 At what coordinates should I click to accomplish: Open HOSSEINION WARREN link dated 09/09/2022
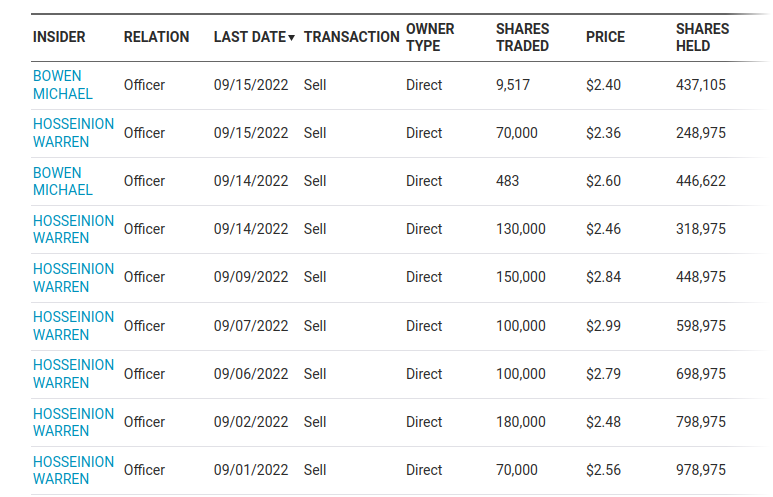click(x=73, y=277)
